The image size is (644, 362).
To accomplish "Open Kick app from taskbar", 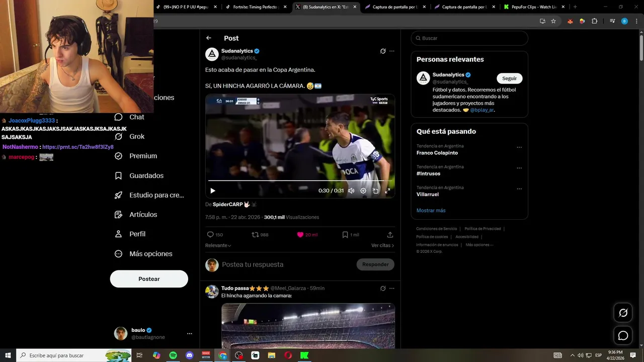I will pyautogui.click(x=304, y=355).
